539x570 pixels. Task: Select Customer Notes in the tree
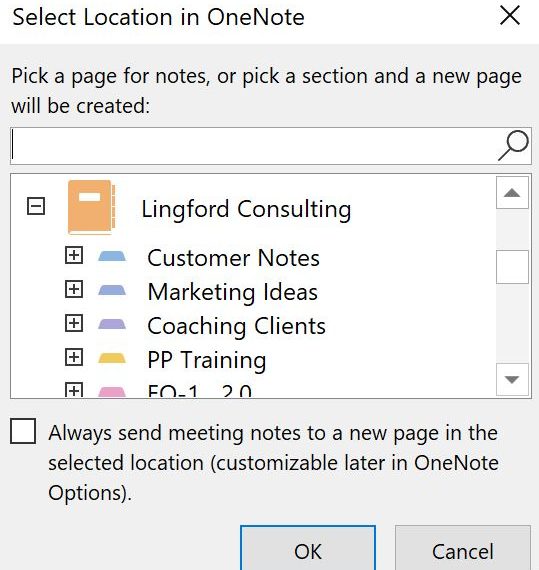click(233, 258)
